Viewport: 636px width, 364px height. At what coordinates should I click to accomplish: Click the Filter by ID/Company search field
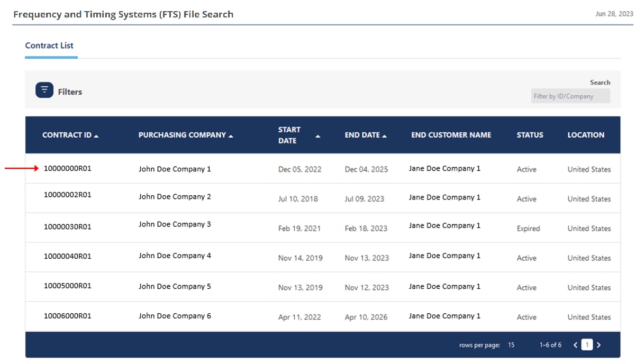[x=570, y=96]
